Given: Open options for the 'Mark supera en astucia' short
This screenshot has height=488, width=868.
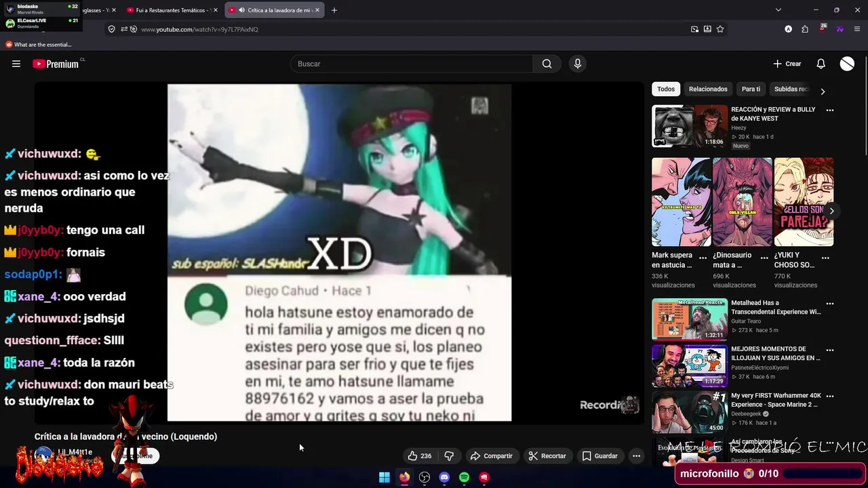Looking at the screenshot, I should pyautogui.click(x=703, y=258).
